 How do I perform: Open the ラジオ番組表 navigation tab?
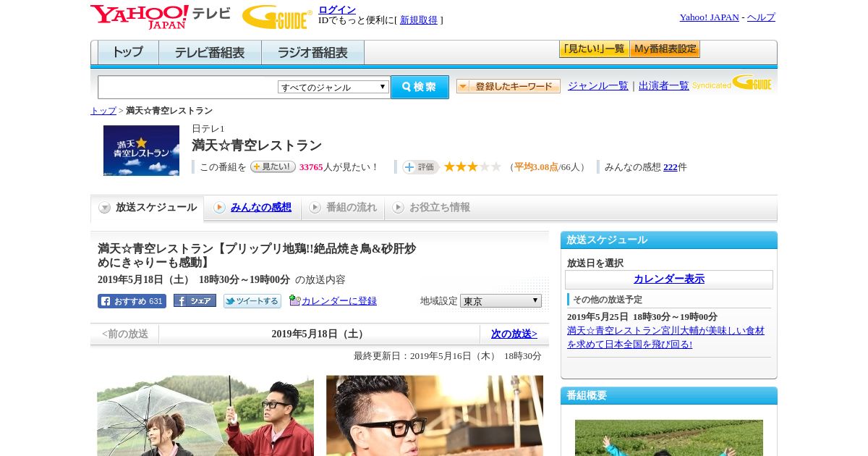(x=312, y=53)
